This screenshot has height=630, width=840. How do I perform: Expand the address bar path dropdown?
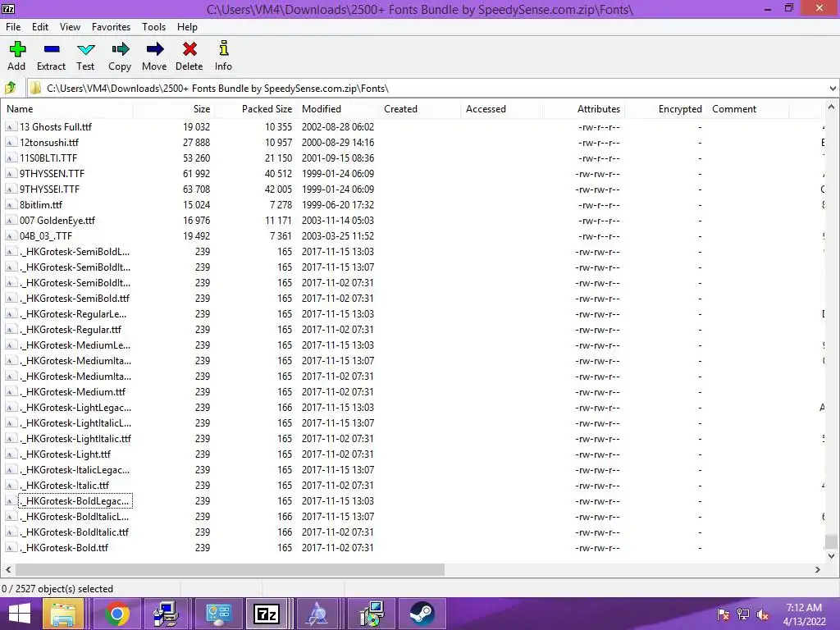pos(833,89)
